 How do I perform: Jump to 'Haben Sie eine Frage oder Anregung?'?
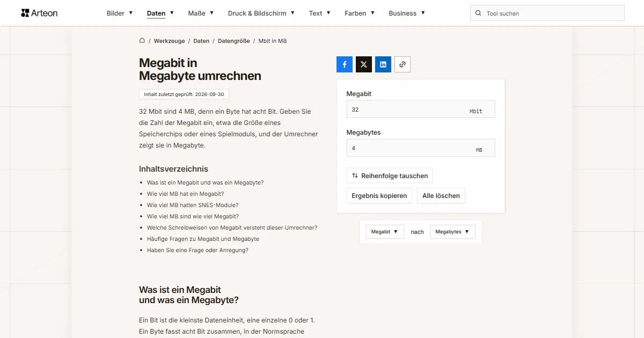tap(197, 250)
